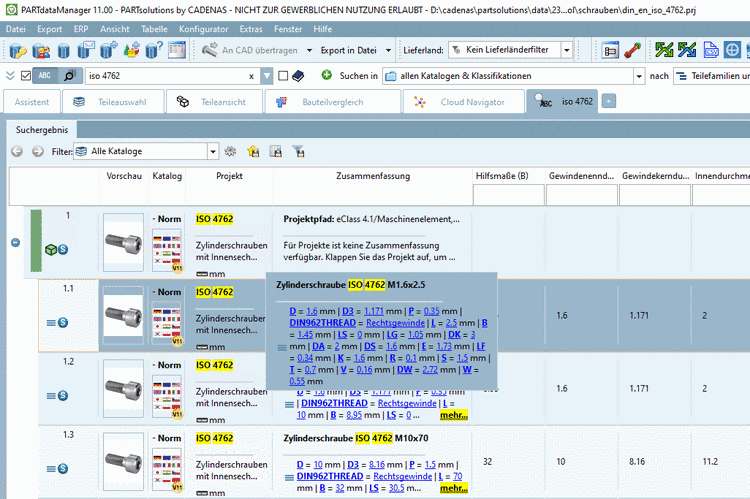Open the Konfigurator menu
The width and height of the screenshot is (750, 499).
pos(203,29)
